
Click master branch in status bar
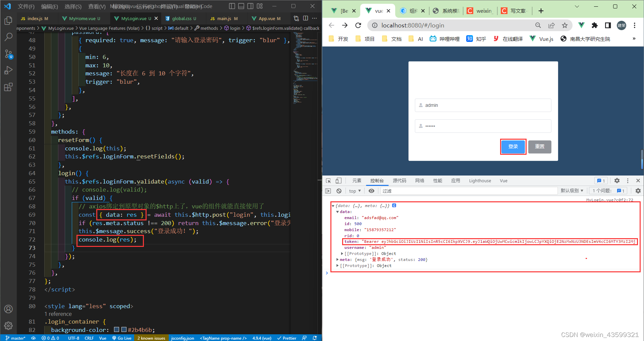point(16,338)
